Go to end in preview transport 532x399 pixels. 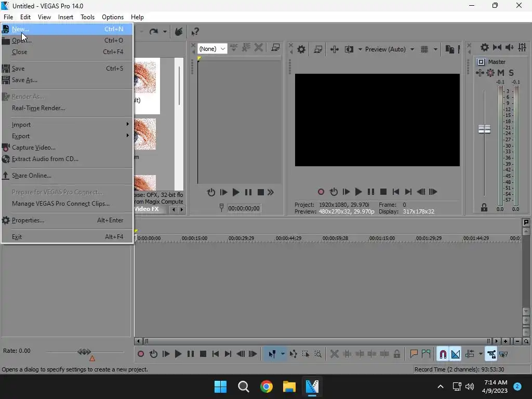point(408,192)
